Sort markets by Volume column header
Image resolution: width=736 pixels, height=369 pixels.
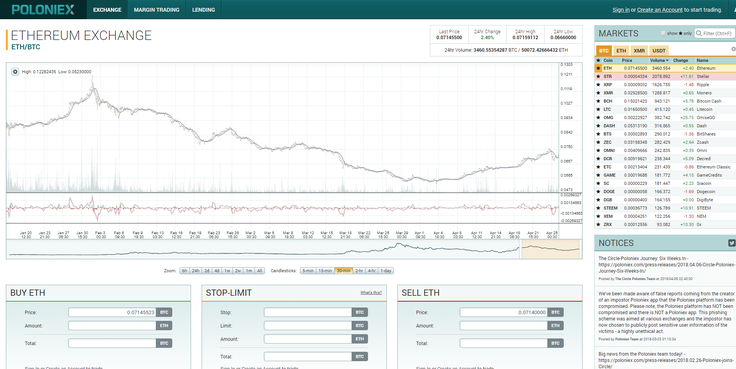(658, 61)
